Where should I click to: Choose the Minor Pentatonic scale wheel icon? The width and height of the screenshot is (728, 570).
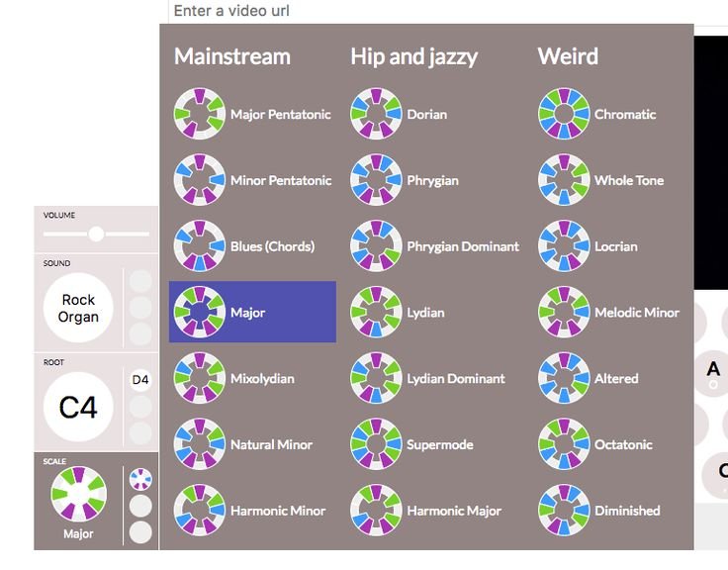tap(200, 180)
